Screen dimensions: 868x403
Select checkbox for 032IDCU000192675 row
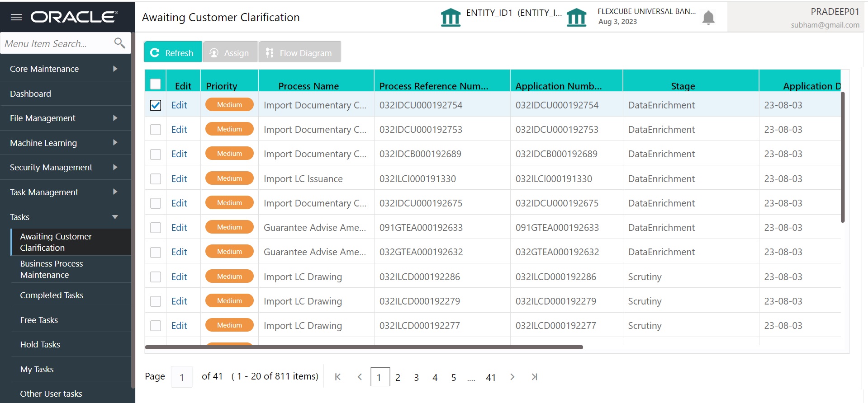pos(155,203)
